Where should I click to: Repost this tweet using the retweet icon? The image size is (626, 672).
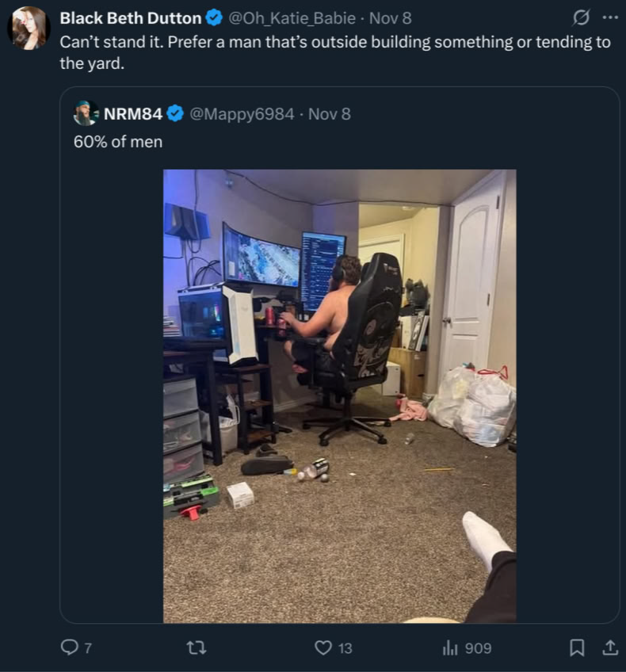point(197,647)
